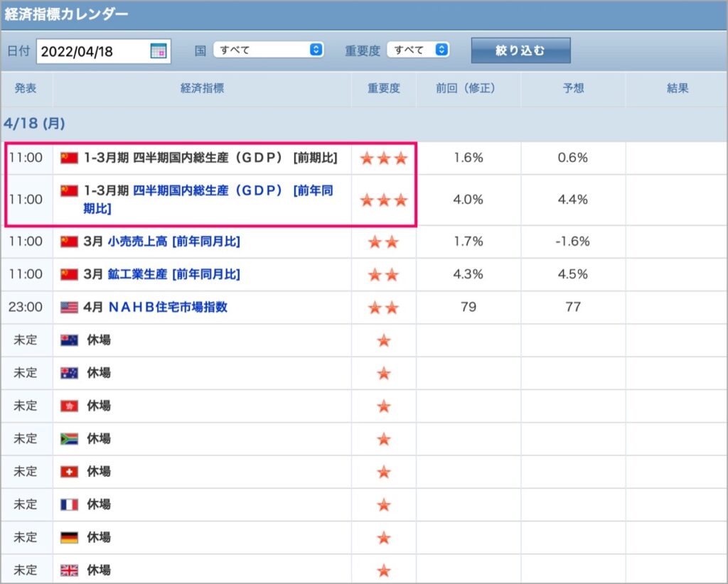Open the 重要度 importance dropdown
The height and width of the screenshot is (584, 728).
(x=418, y=50)
